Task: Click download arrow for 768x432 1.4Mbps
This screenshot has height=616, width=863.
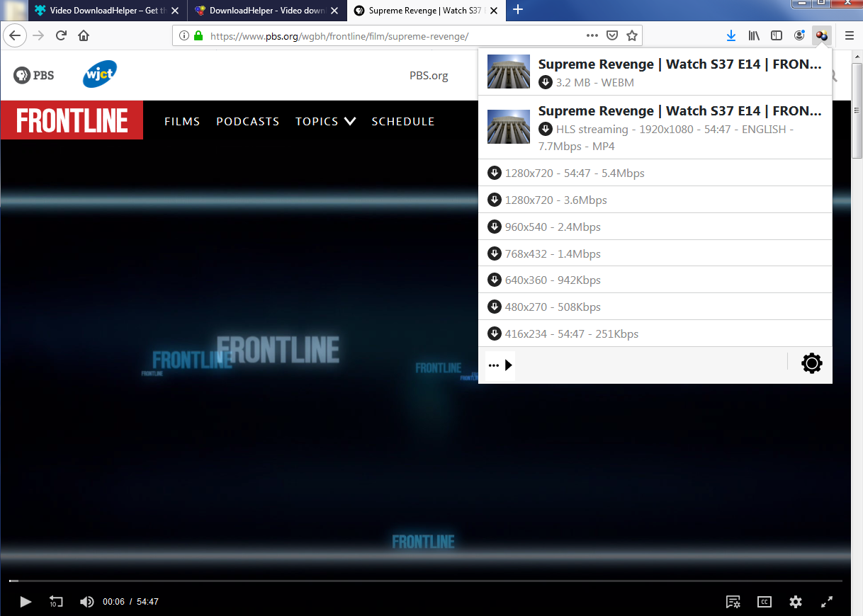Action: [495, 253]
